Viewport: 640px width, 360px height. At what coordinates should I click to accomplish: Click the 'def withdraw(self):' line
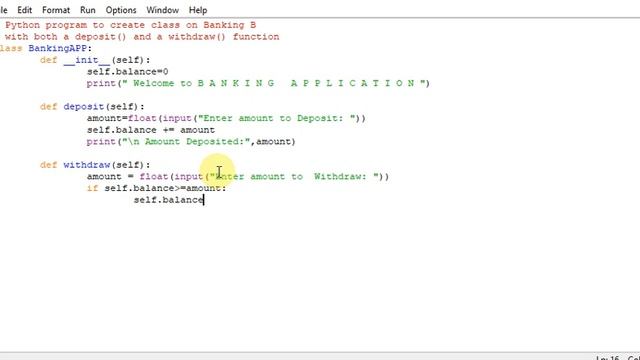pyautogui.click(x=95, y=165)
